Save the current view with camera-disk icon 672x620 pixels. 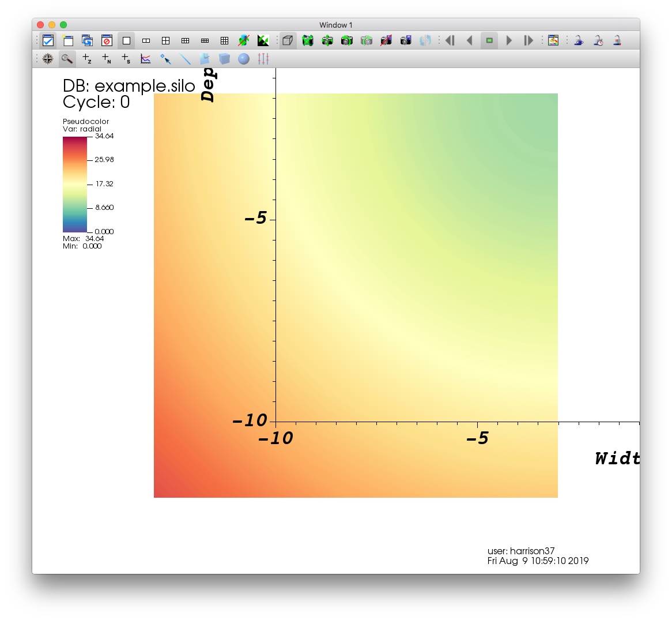pos(406,41)
